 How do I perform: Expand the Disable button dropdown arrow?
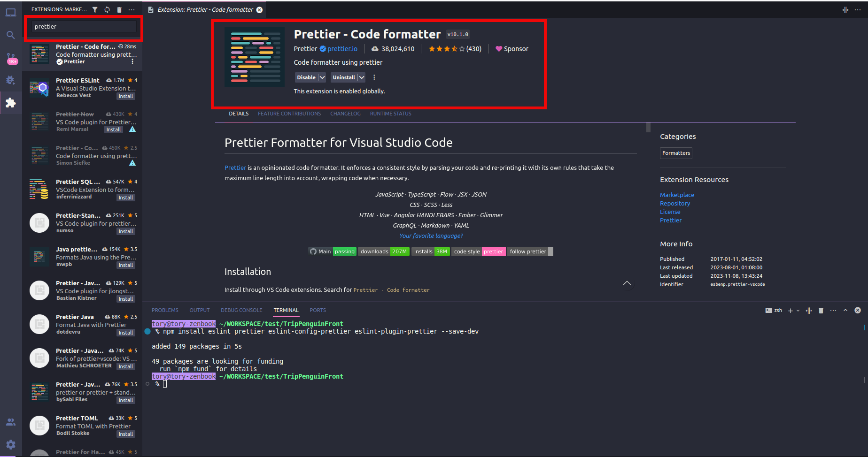pos(322,77)
